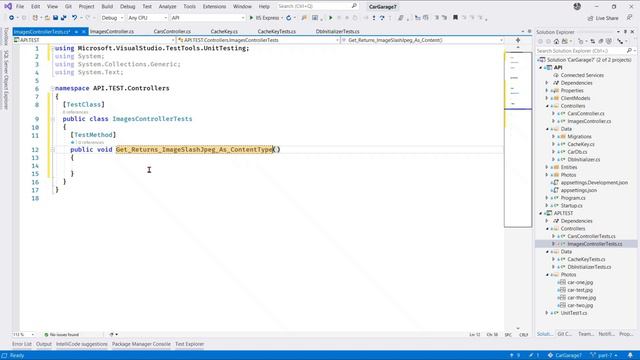The image size is (640, 360).
Task: Toggle Auto Hide pin on Solution Explorer
Action: 625,32
